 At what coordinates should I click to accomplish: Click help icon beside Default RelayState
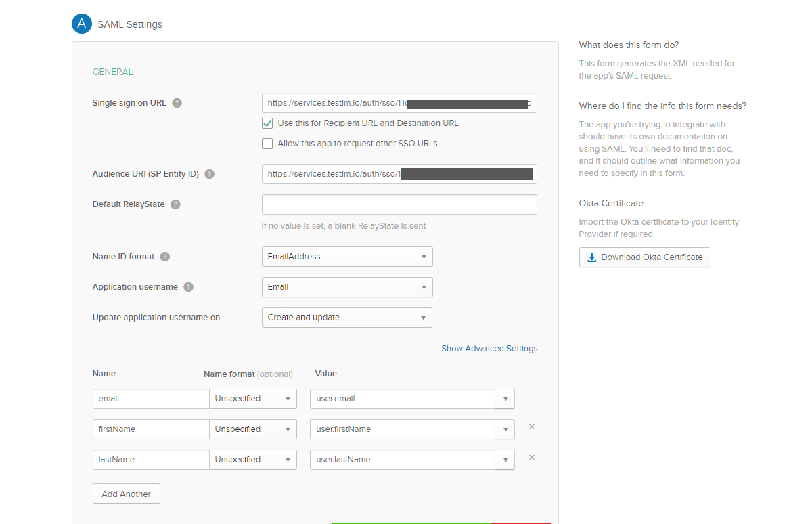176,204
